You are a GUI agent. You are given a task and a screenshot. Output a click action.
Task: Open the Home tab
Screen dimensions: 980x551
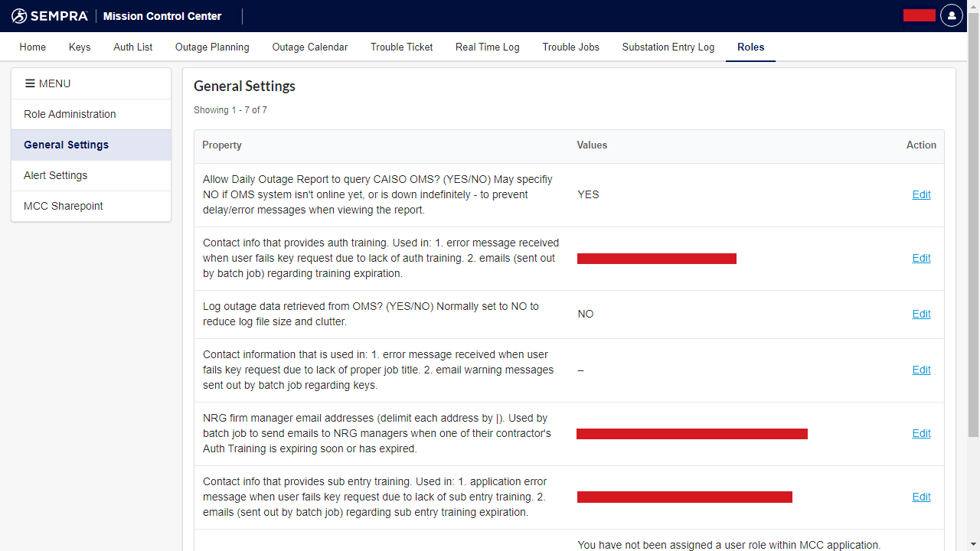tap(33, 47)
